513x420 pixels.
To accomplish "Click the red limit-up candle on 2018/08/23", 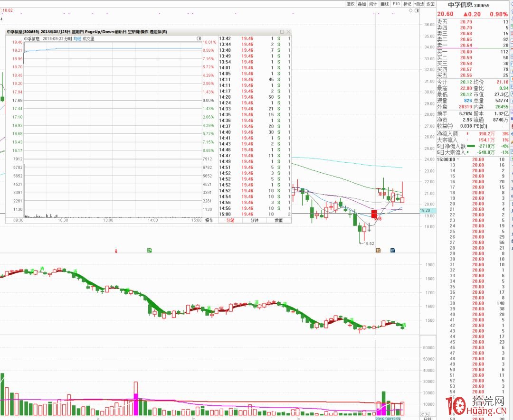I will [x=374, y=214].
